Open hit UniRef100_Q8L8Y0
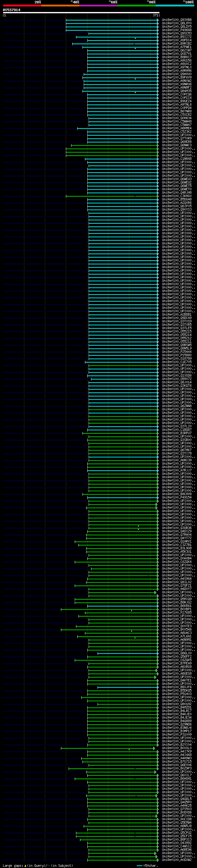197x868 pixels. 176,23
